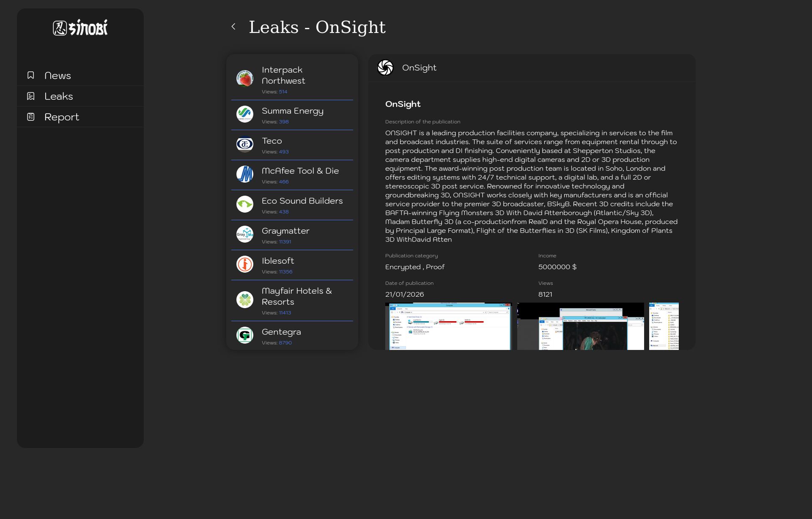Select the Teco leak entry
The width and height of the screenshot is (812, 519).
292,145
